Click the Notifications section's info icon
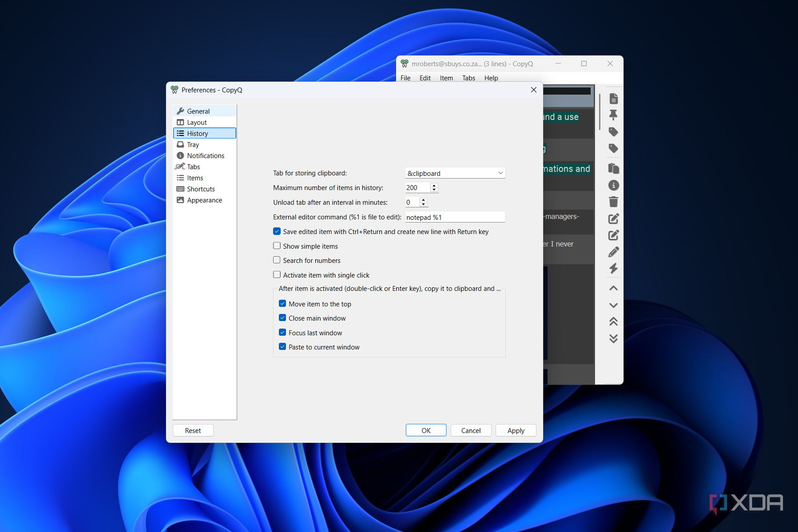The image size is (798, 532). pyautogui.click(x=180, y=155)
